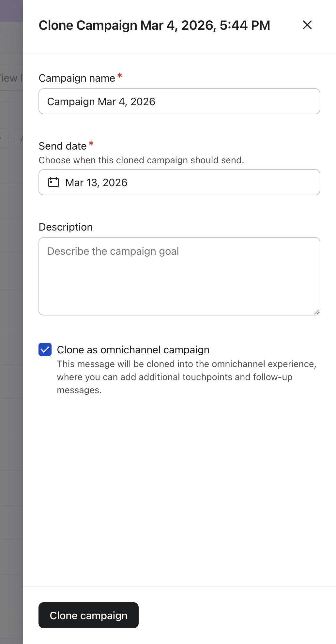This screenshot has height=644, width=336.
Task: Focus the Campaign name text field
Action: pos(179,102)
